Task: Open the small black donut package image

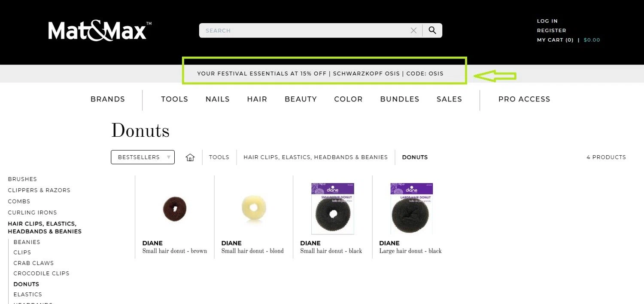Action: click(x=333, y=209)
